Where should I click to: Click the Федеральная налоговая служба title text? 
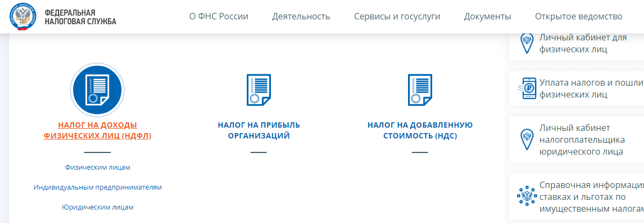81,17
